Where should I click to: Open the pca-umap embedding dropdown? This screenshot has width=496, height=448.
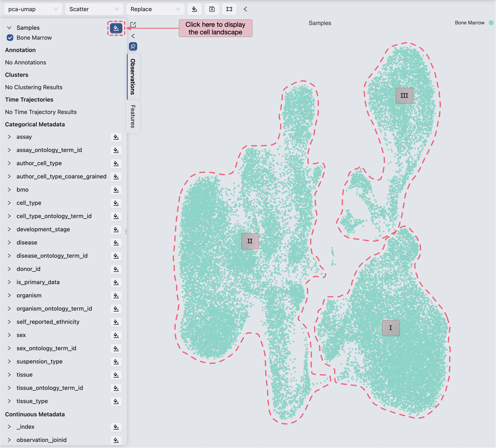[33, 9]
